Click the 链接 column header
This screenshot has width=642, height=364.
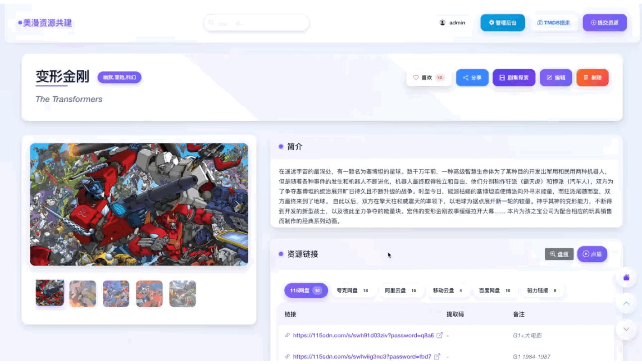[290, 314]
